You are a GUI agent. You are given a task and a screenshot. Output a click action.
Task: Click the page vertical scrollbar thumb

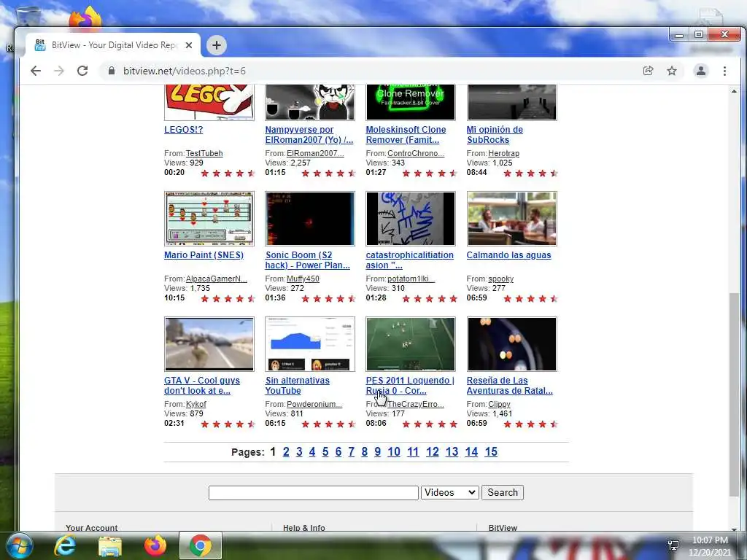pyautogui.click(x=734, y=394)
